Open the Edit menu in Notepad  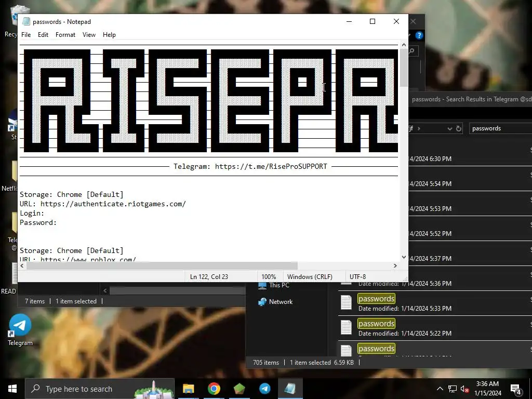43,35
